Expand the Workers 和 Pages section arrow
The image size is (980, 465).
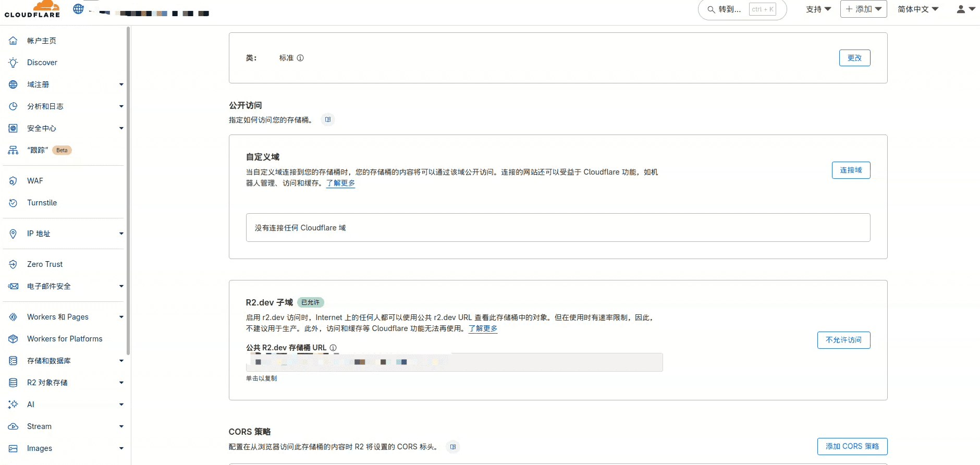(121, 317)
